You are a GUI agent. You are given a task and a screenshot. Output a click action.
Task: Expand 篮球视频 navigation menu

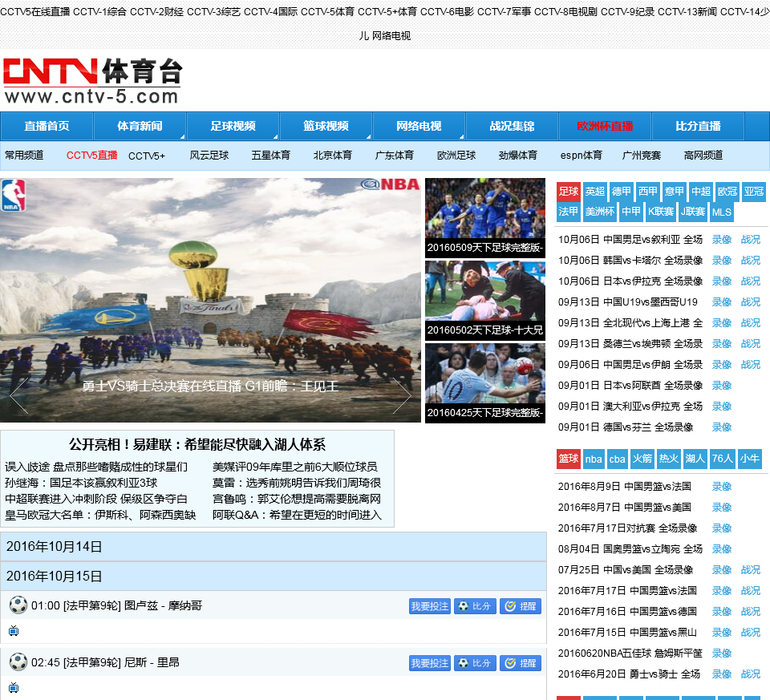tap(326, 126)
